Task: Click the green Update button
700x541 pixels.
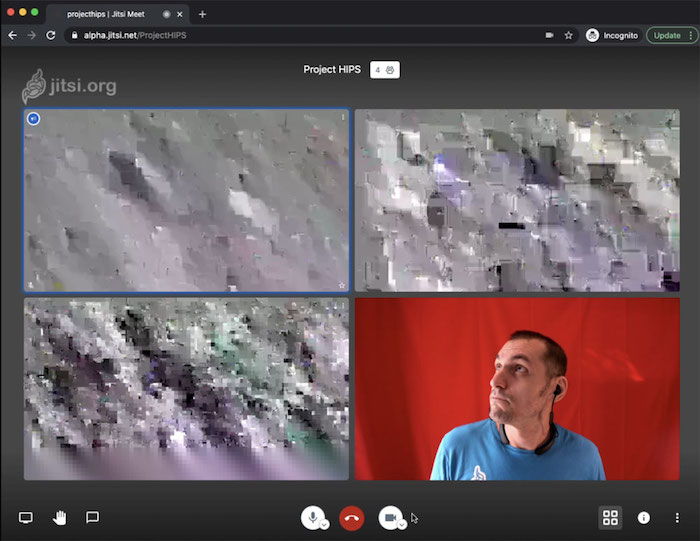Action: 667,35
